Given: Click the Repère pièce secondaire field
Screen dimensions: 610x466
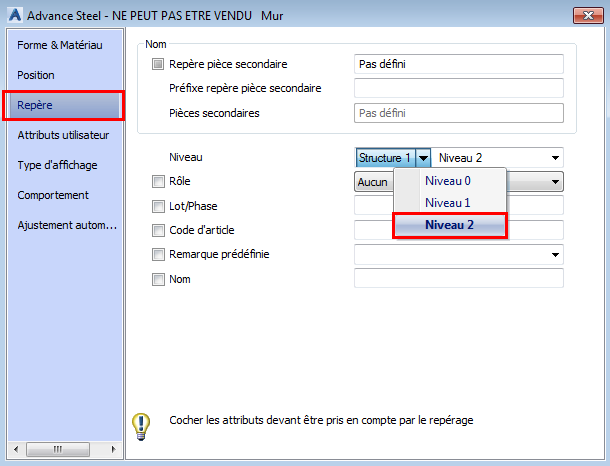Looking at the screenshot, I should (x=459, y=64).
